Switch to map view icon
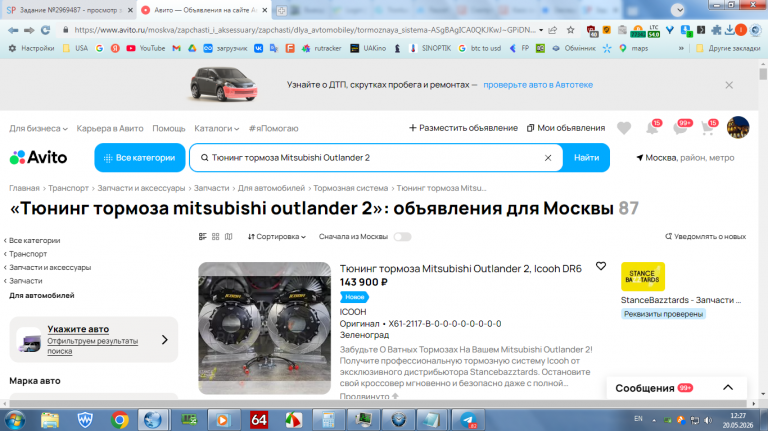This screenshot has height=431, width=768. pyautogui.click(x=228, y=237)
